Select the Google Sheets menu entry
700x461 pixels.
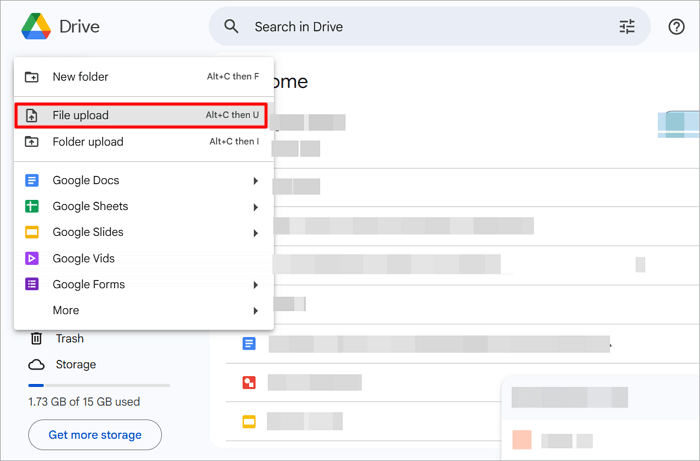pyautogui.click(x=144, y=206)
